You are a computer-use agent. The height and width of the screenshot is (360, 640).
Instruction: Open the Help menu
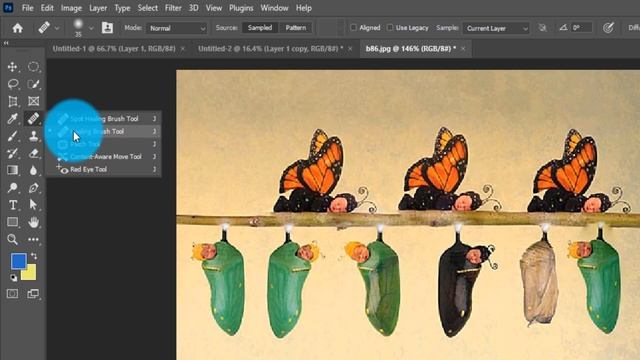[x=304, y=8]
